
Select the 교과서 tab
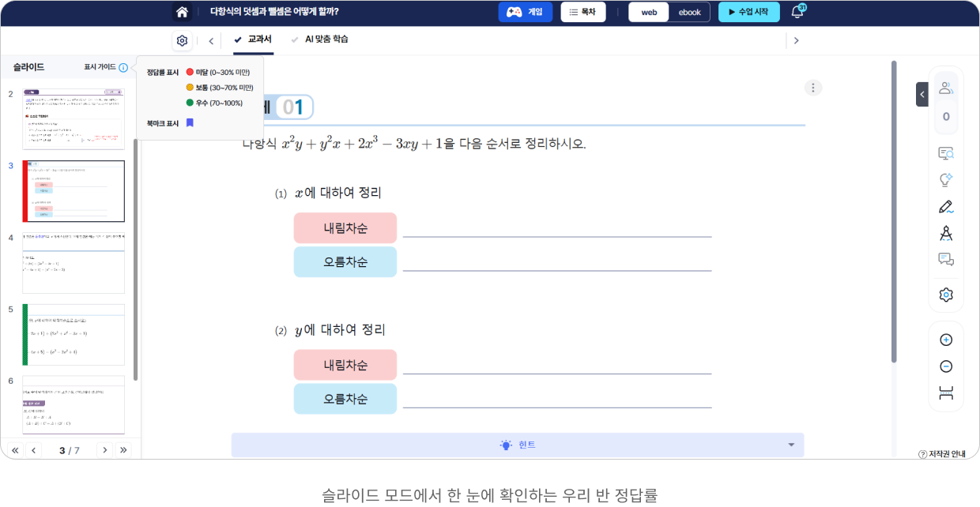[x=254, y=39]
